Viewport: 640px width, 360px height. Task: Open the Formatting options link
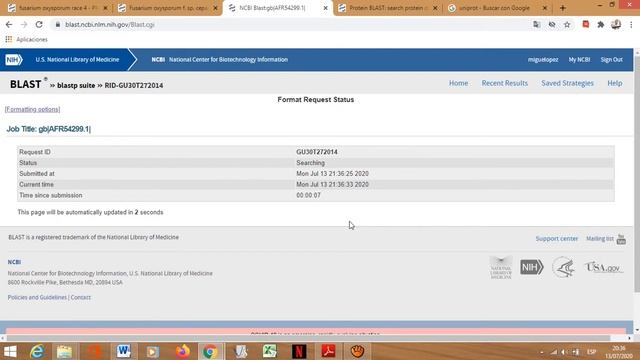33,109
